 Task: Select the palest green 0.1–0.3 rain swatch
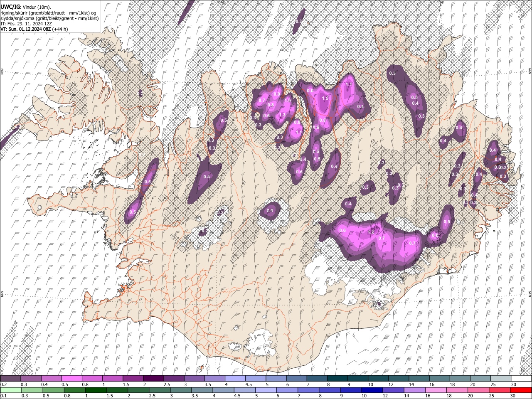pyautogui.click(x=11, y=390)
